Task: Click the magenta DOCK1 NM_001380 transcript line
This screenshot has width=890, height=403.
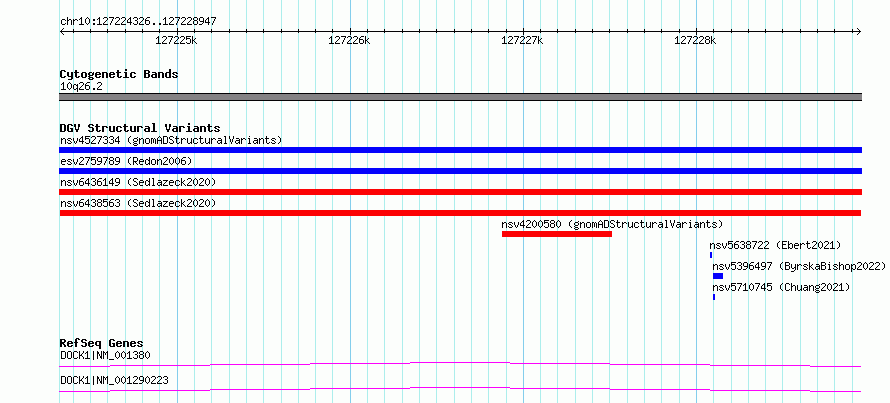Action: pyautogui.click(x=460, y=364)
